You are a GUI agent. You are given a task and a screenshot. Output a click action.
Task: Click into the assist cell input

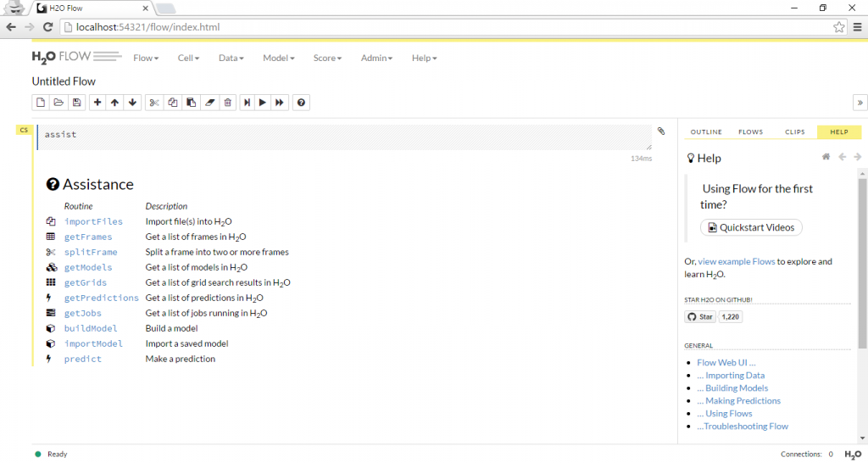pyautogui.click(x=344, y=137)
